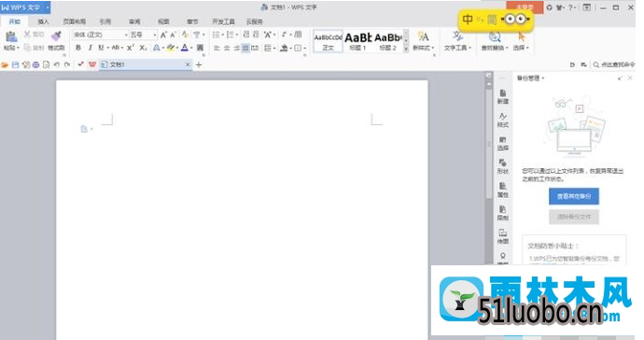Toggle subscript X₂ formatting
Image resolution: width=644 pixels, height=340 pixels.
[x=143, y=48]
